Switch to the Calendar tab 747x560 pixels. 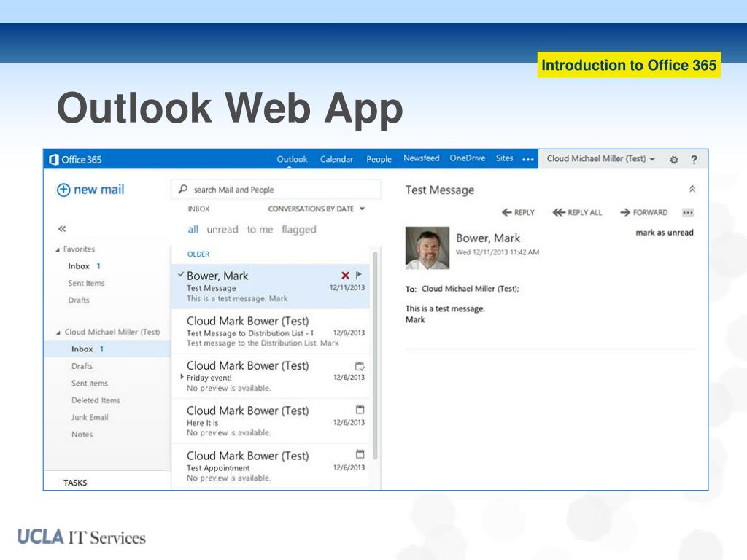coord(336,159)
